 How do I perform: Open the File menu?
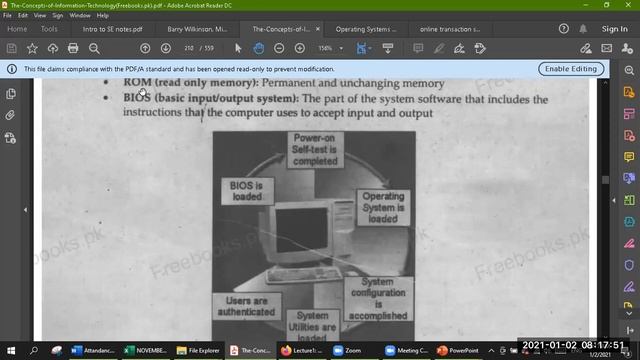point(7,16)
